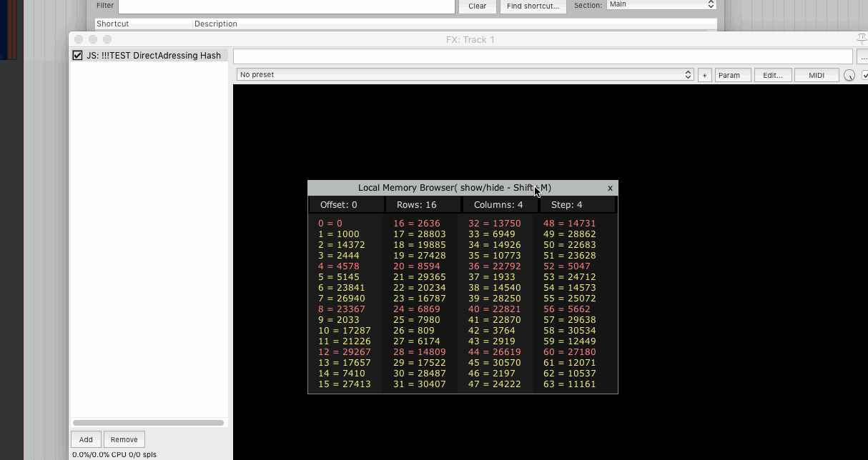
Task: Click memory cell '40 = 22821'
Action: coord(495,309)
